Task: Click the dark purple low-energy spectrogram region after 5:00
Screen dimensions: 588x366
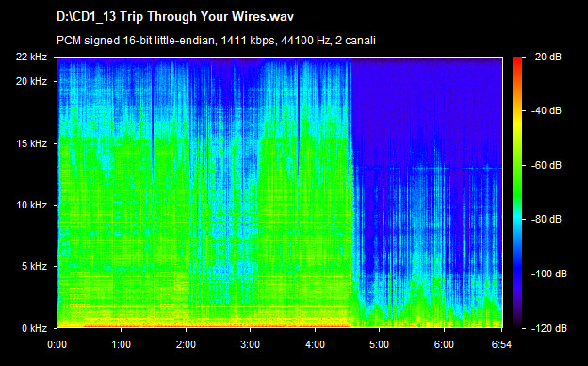Action: click(x=428, y=108)
